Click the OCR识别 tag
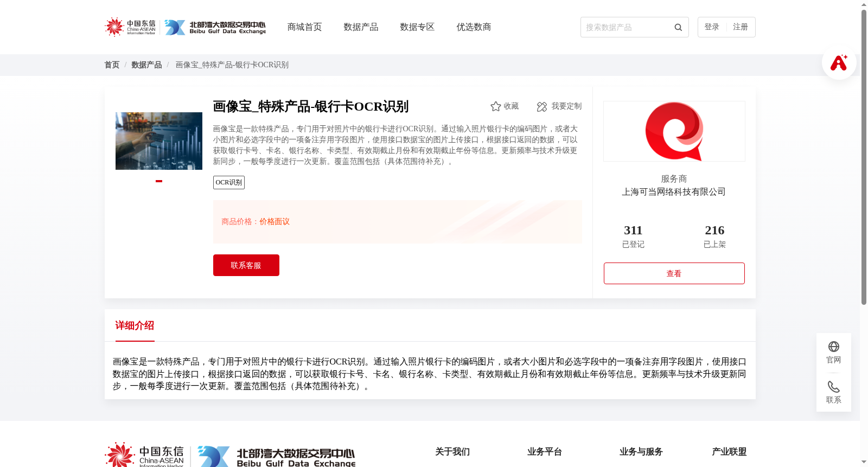This screenshot has width=868, height=467. click(x=229, y=182)
